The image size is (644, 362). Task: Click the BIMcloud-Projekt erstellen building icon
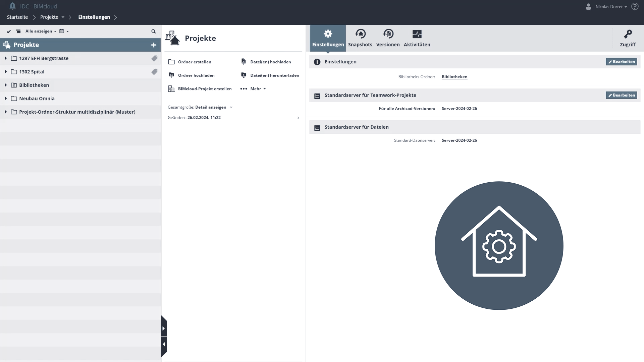[171, 89]
